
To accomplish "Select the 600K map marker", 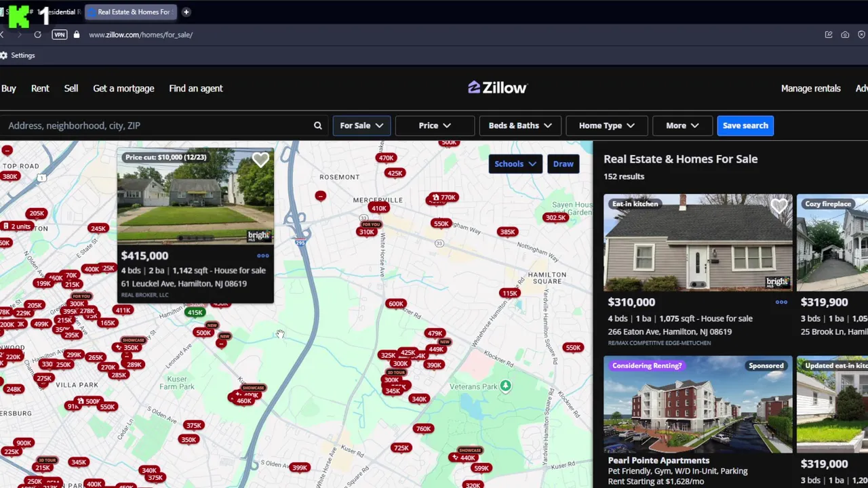I will [395, 304].
